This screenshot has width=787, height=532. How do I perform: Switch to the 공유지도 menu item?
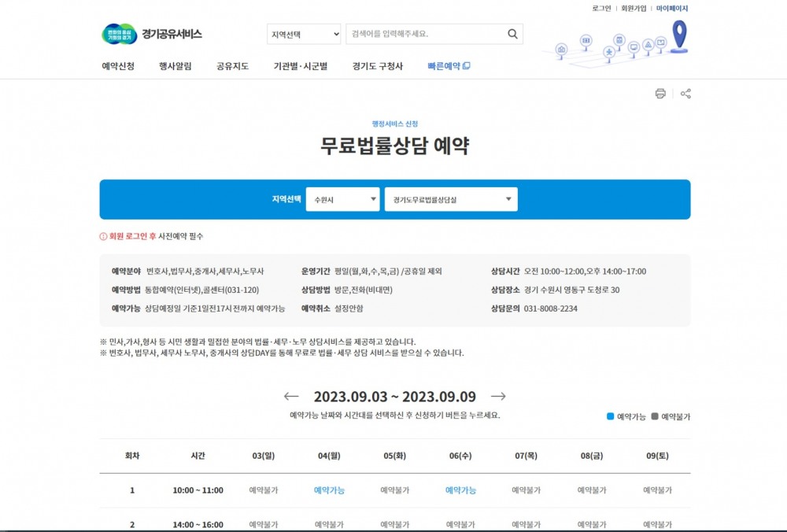231,66
